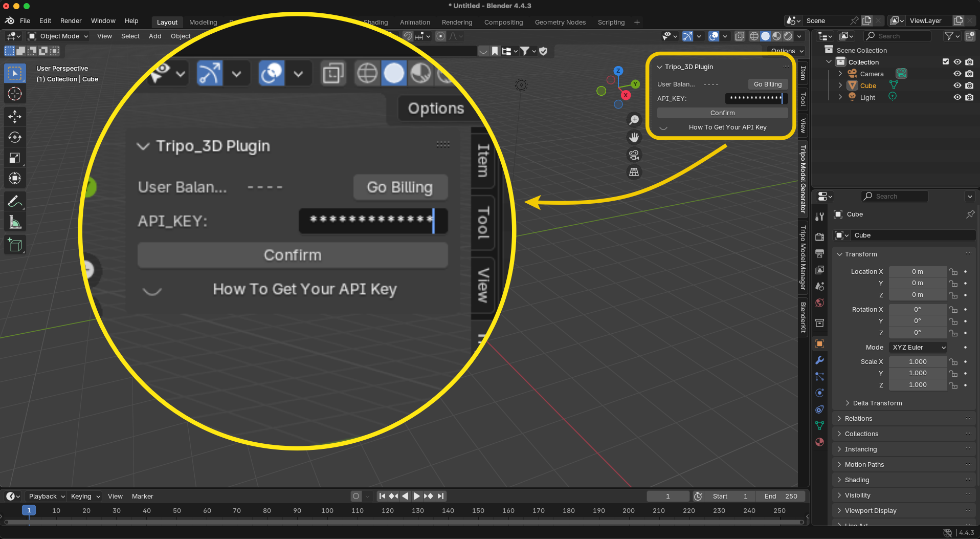Viewport: 980px width, 539px height.
Task: Open World properties globe icon
Action: pyautogui.click(x=820, y=303)
